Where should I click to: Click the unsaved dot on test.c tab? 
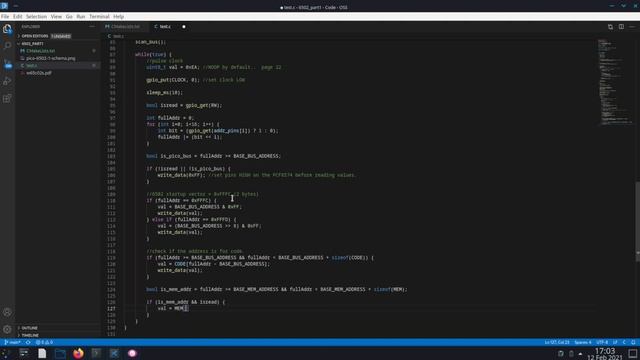click(184, 27)
